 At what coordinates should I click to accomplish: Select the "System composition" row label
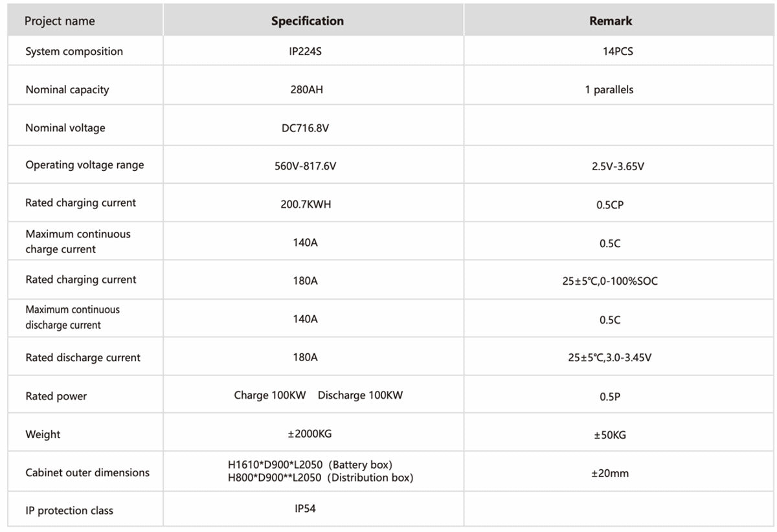coord(74,52)
